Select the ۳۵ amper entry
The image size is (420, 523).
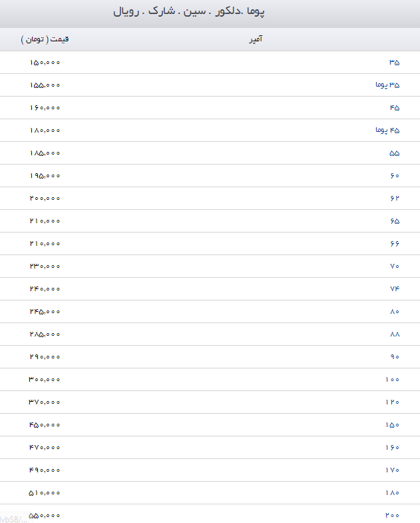(x=394, y=63)
